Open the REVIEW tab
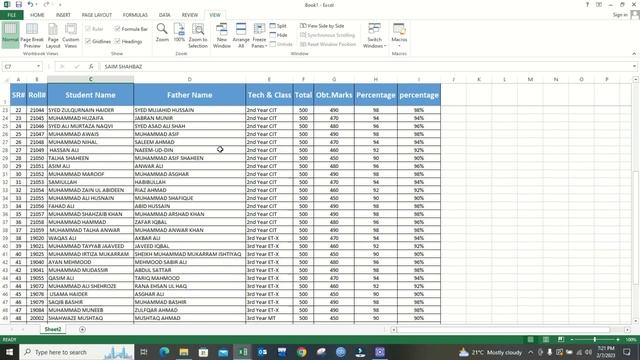This screenshot has height=360, width=640. pyautogui.click(x=190, y=15)
